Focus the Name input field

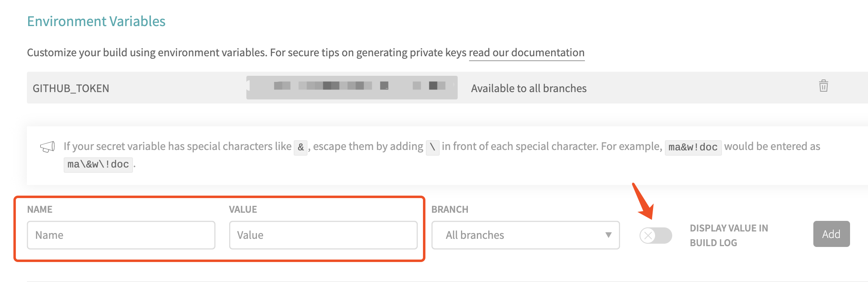[x=121, y=235]
